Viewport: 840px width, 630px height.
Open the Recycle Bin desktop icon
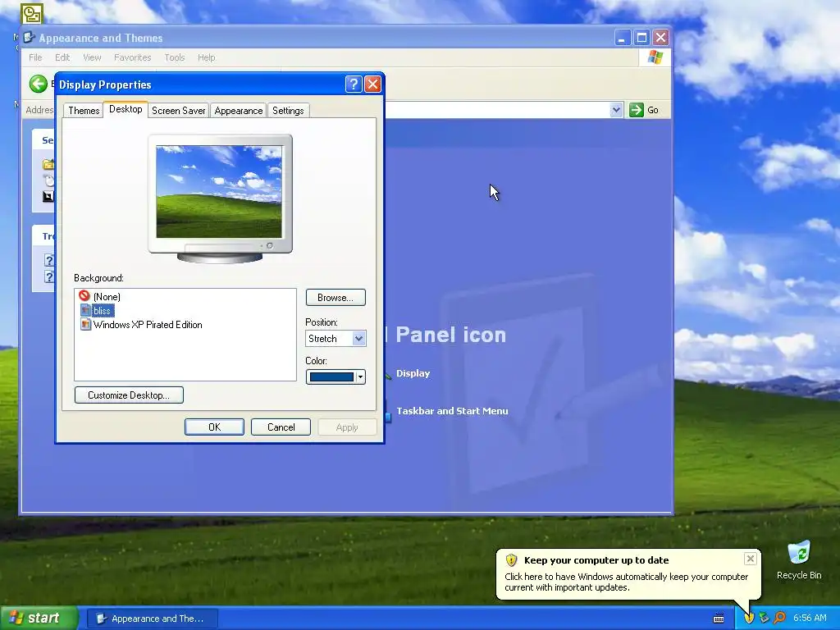click(799, 560)
